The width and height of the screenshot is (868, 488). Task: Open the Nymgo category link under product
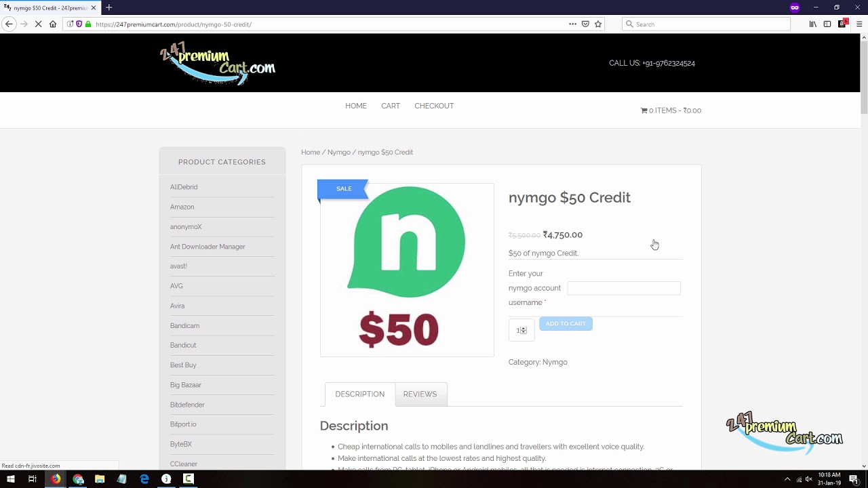pos(555,362)
